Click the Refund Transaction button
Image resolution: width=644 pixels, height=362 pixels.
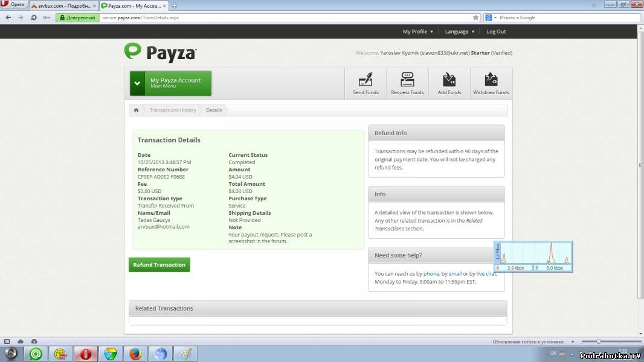(x=159, y=265)
